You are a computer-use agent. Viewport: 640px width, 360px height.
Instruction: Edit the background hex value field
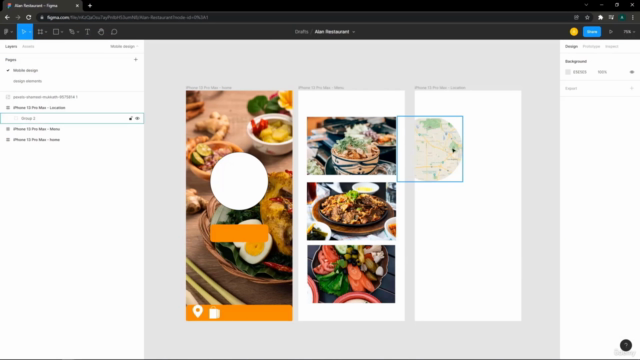(x=580, y=72)
